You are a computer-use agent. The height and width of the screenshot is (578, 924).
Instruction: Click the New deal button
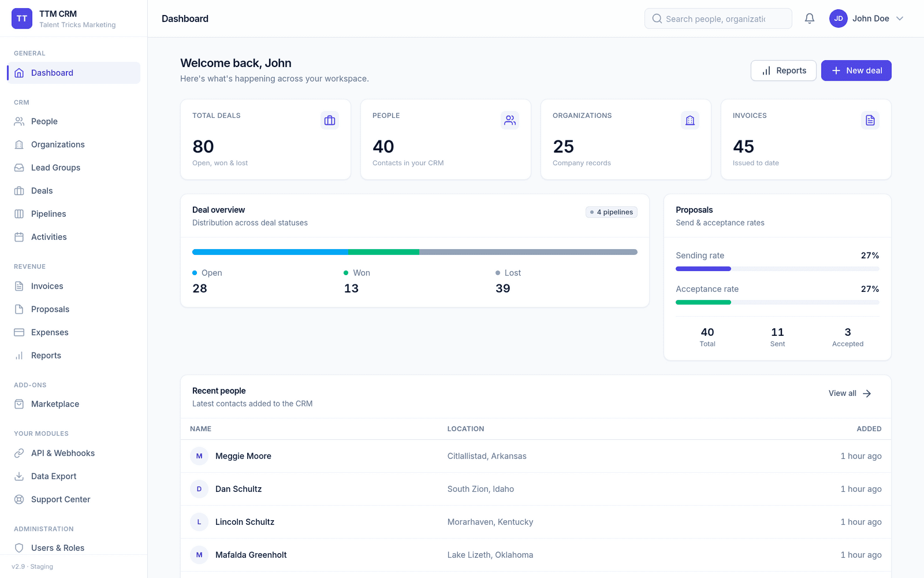[x=856, y=71]
